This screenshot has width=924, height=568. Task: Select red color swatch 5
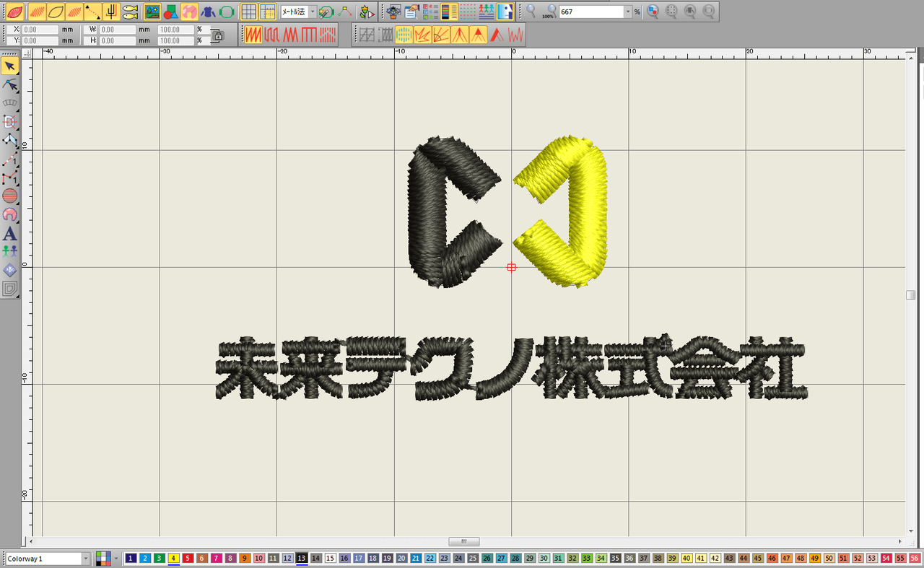(x=188, y=559)
